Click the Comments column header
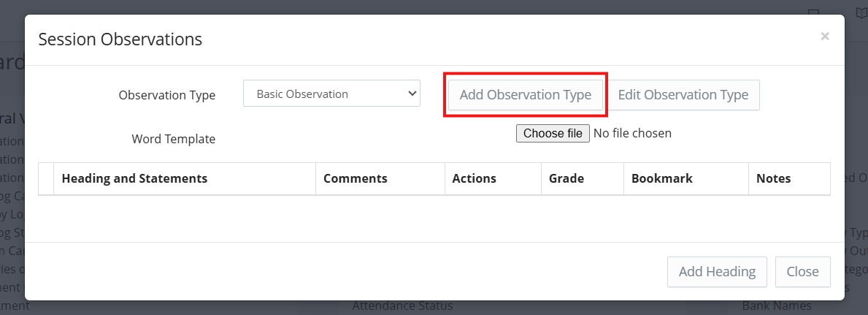The height and width of the screenshot is (315, 868). point(355,178)
